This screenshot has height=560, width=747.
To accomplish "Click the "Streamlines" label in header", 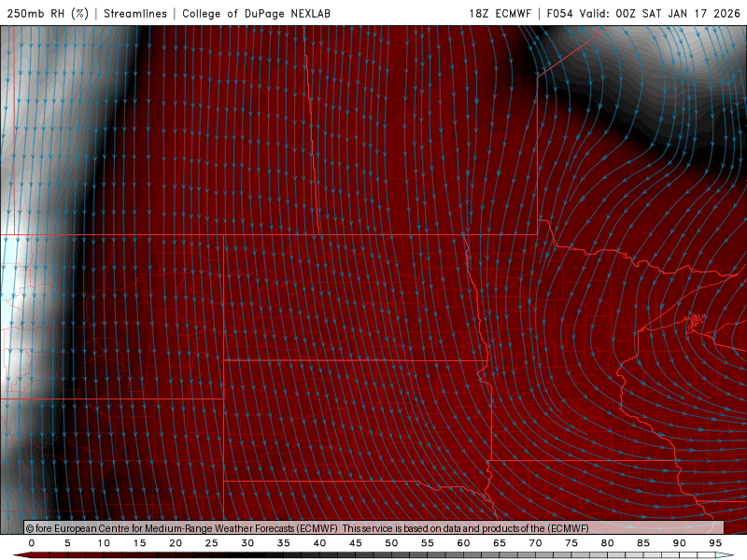I will tap(135, 13).
